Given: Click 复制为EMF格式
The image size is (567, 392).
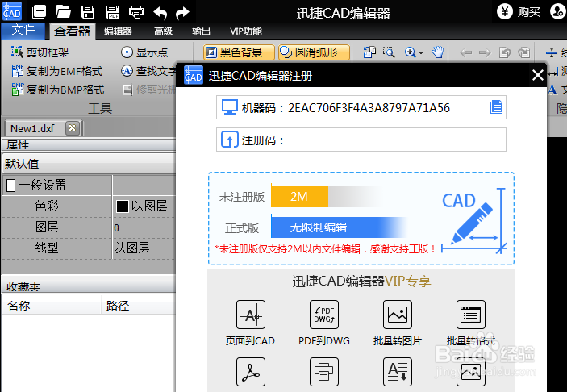Looking at the screenshot, I should click(57, 71).
